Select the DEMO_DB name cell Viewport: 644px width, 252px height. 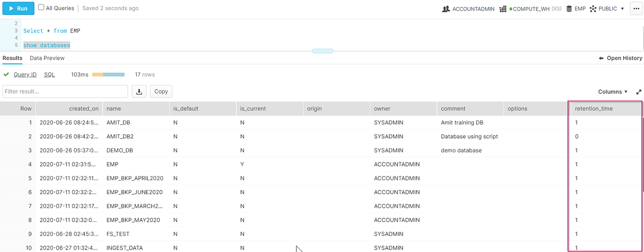(136, 150)
